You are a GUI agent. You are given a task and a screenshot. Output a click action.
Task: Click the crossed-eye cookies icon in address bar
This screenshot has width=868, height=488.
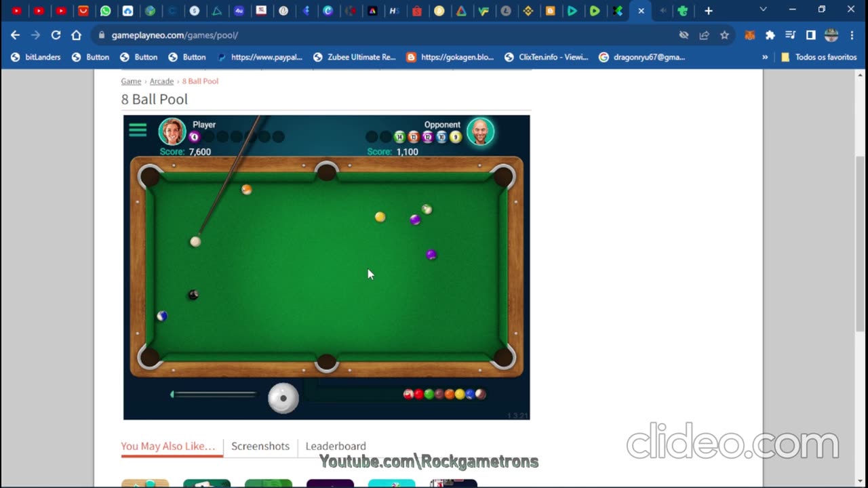tap(684, 35)
